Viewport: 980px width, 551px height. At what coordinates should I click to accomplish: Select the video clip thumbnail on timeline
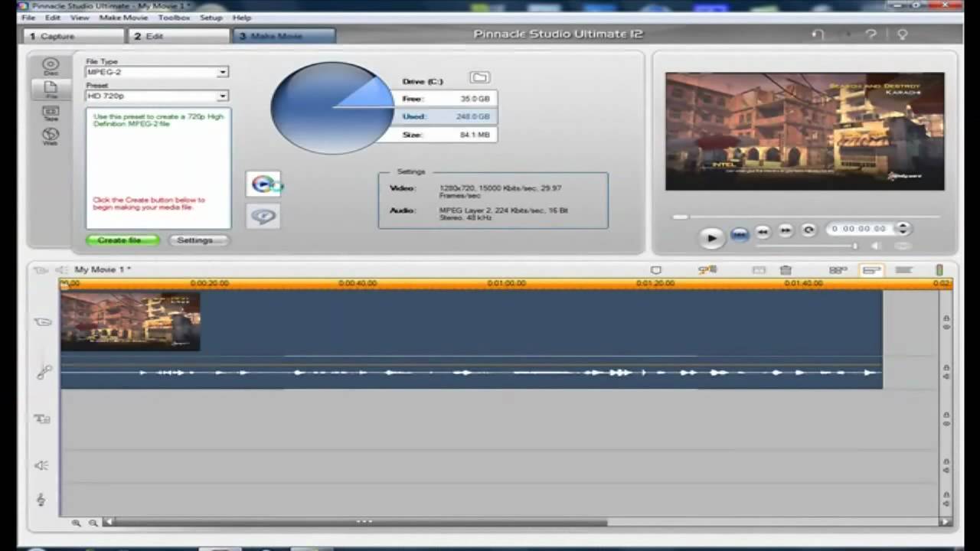[131, 321]
